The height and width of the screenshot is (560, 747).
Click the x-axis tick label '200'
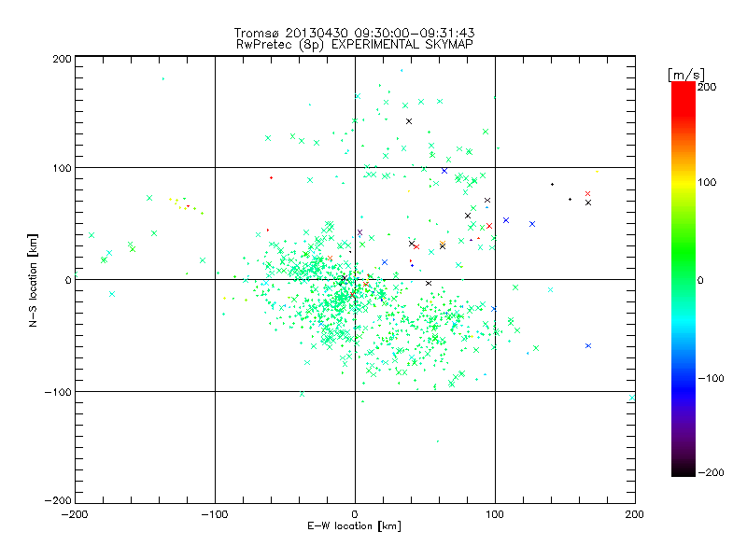(635, 514)
